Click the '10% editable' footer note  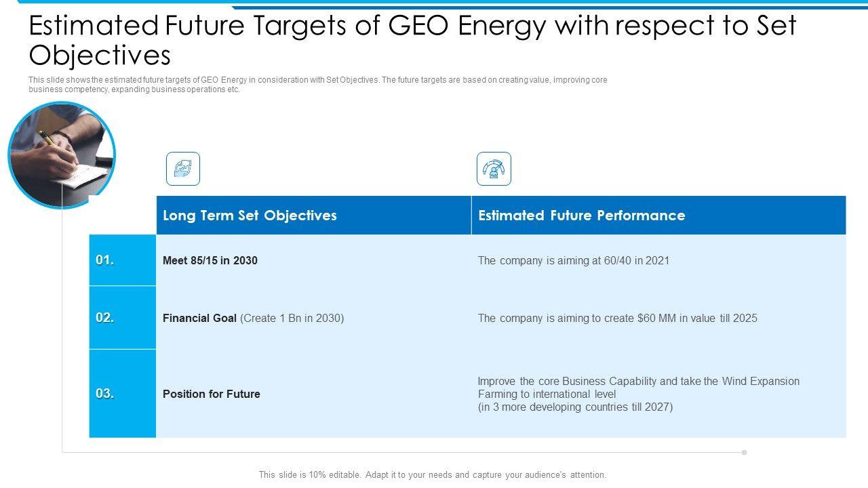point(433,475)
